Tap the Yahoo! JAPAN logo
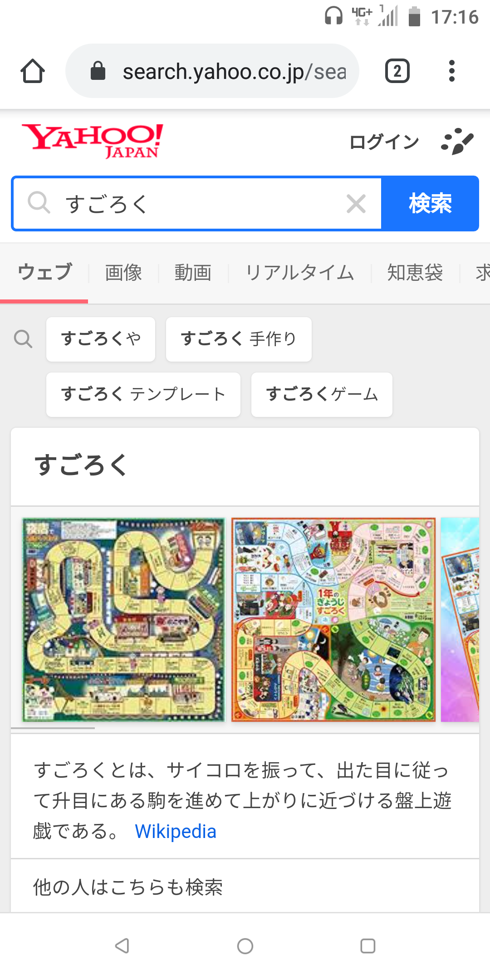 pos(93,141)
